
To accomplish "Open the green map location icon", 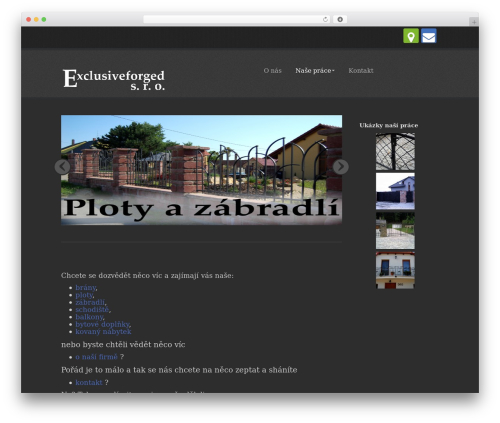I will click(x=411, y=36).
